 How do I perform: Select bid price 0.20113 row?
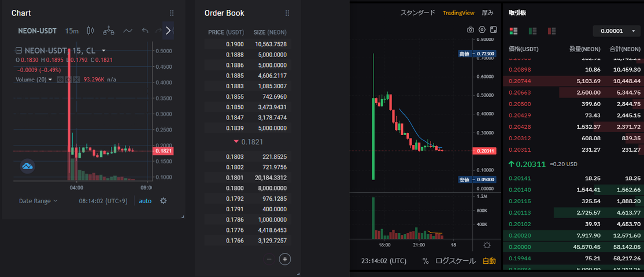pyautogui.click(x=573, y=213)
